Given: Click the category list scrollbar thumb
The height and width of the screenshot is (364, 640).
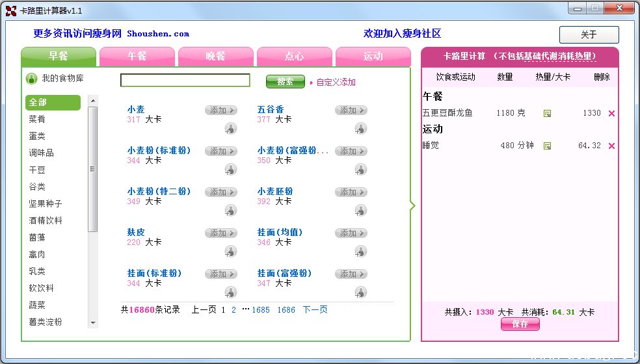Looking at the screenshot, I should (93, 169).
